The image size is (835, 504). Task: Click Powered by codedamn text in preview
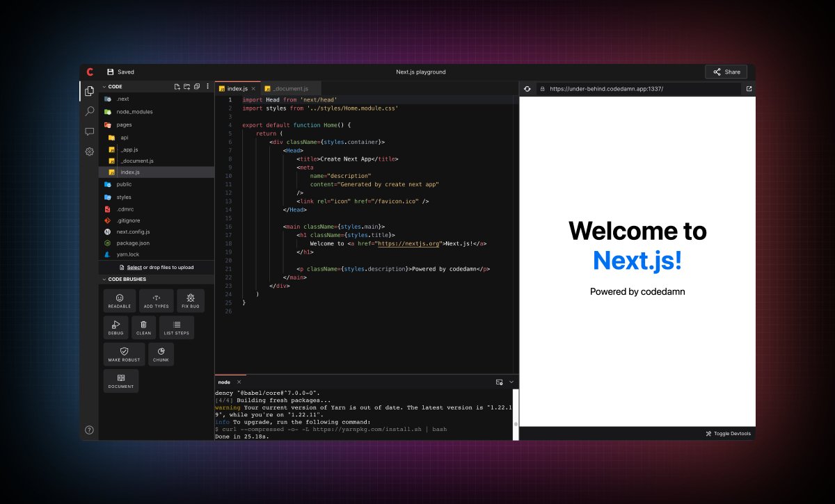pyautogui.click(x=637, y=292)
